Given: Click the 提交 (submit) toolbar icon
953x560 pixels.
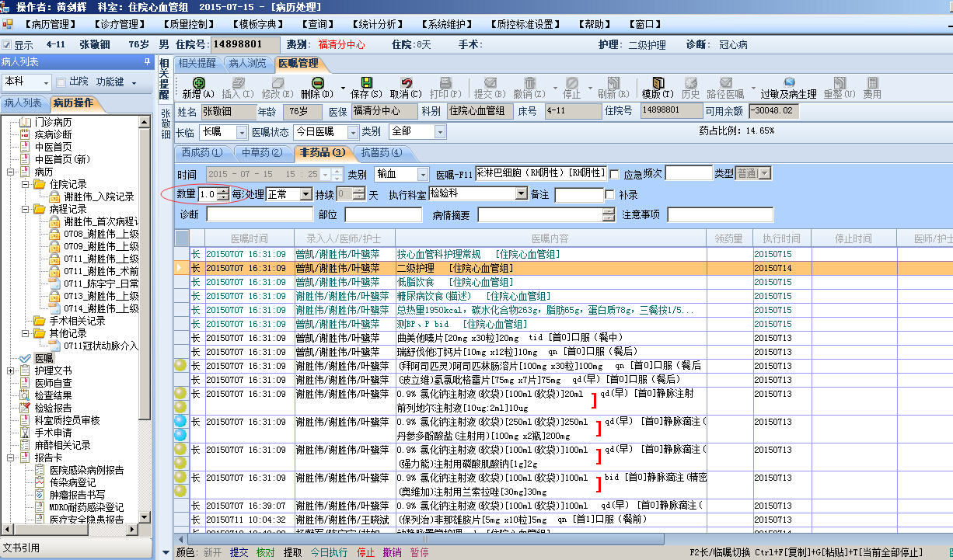Looking at the screenshot, I should 490,82.
